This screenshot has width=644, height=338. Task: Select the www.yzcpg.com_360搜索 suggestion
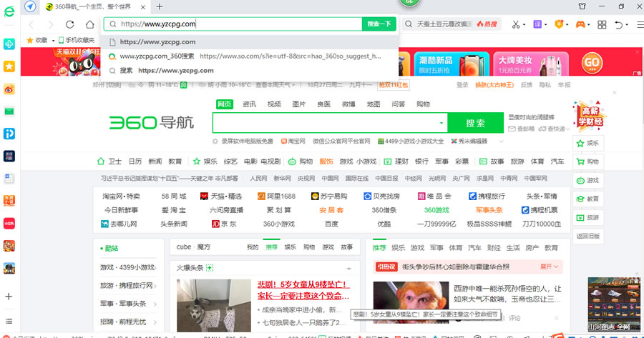click(x=250, y=56)
